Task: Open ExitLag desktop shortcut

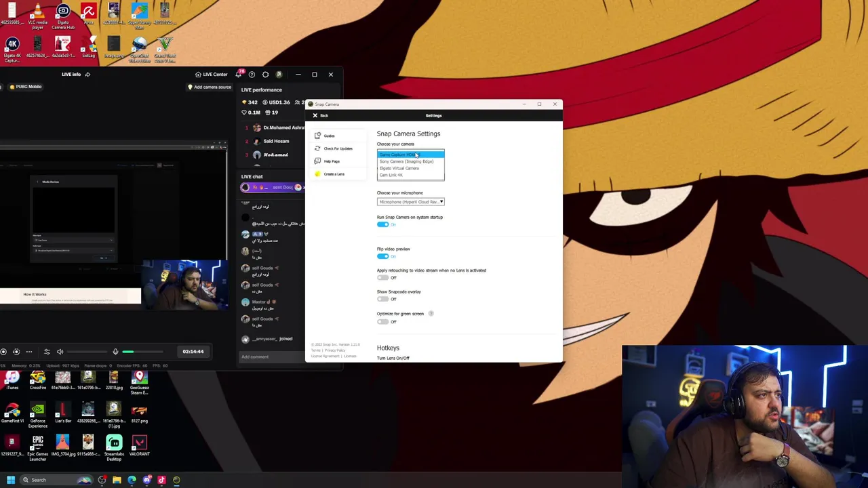Action: click(88, 48)
